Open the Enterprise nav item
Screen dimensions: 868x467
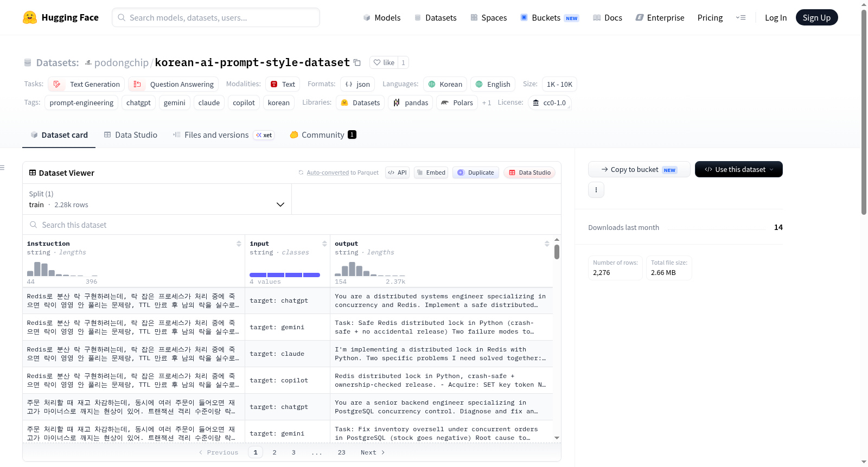coord(660,17)
